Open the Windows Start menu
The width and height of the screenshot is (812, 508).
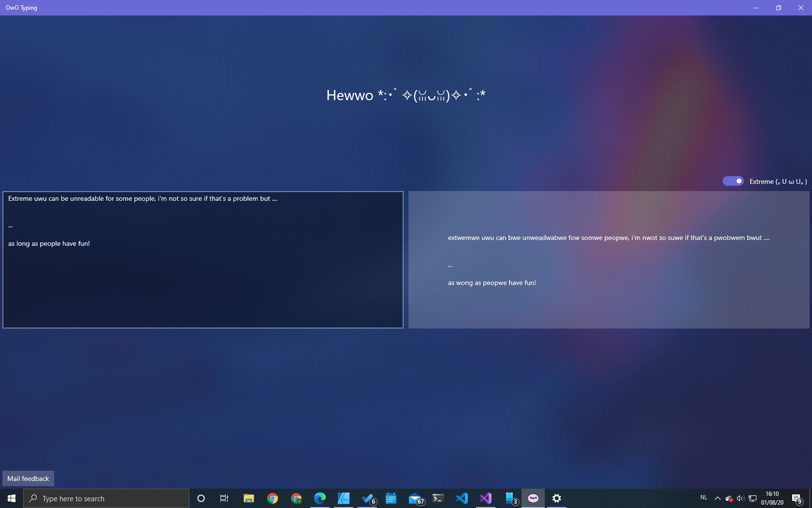[12, 498]
